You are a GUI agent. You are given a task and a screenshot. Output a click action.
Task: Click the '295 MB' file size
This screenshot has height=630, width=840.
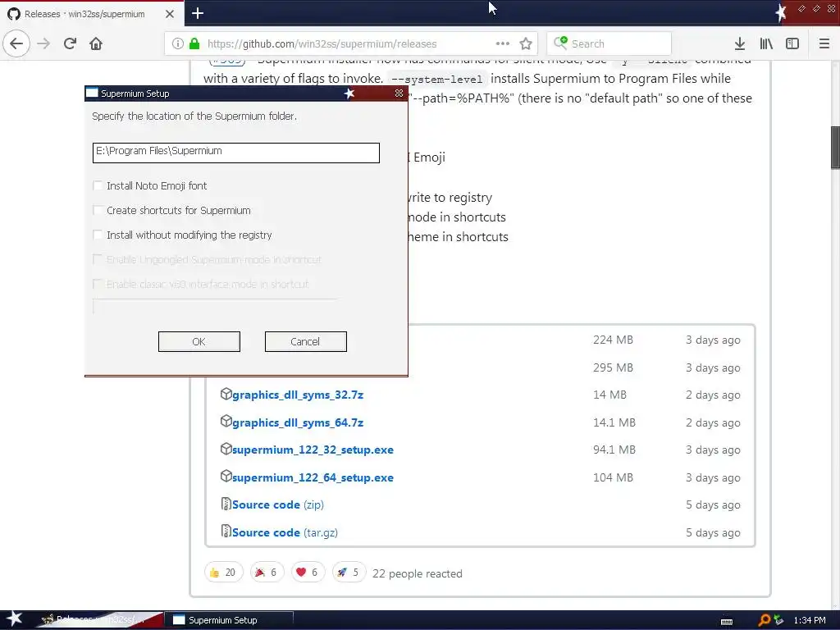[x=613, y=368]
